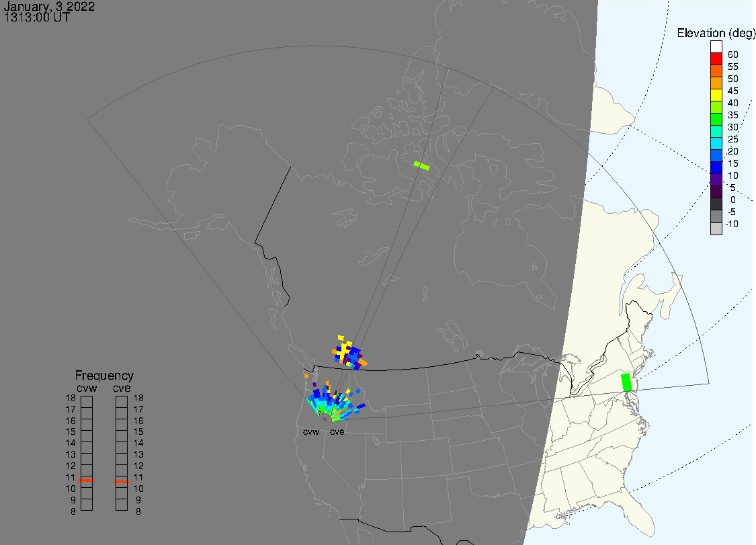Click the elevation legend label '60'

(733, 54)
